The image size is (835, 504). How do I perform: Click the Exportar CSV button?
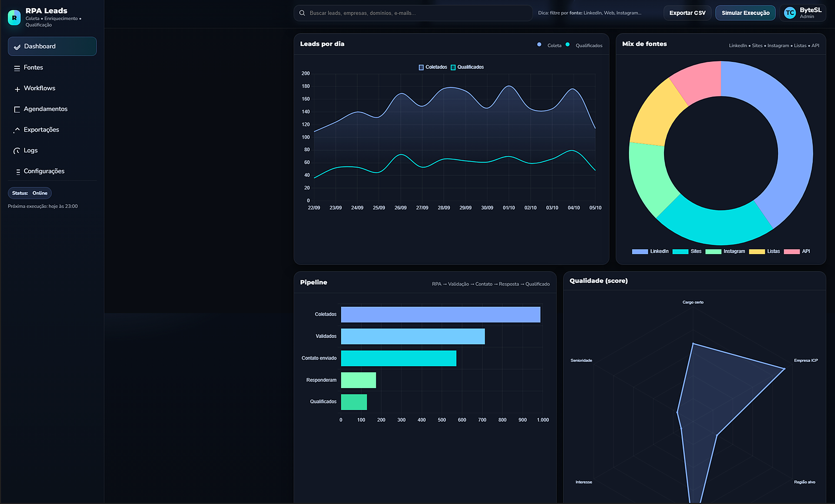[x=687, y=13]
